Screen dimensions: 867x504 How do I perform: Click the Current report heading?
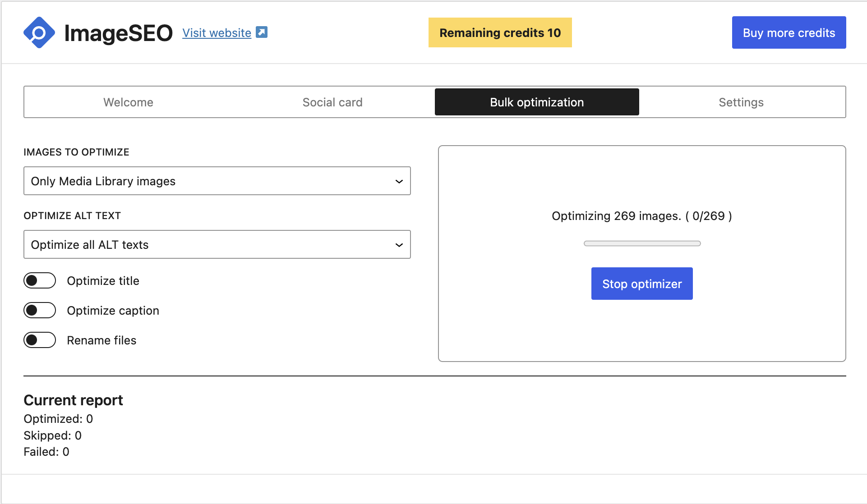73,400
